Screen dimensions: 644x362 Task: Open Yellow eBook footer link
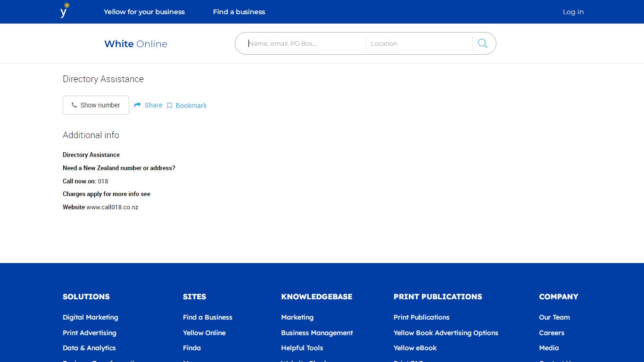pos(415,348)
